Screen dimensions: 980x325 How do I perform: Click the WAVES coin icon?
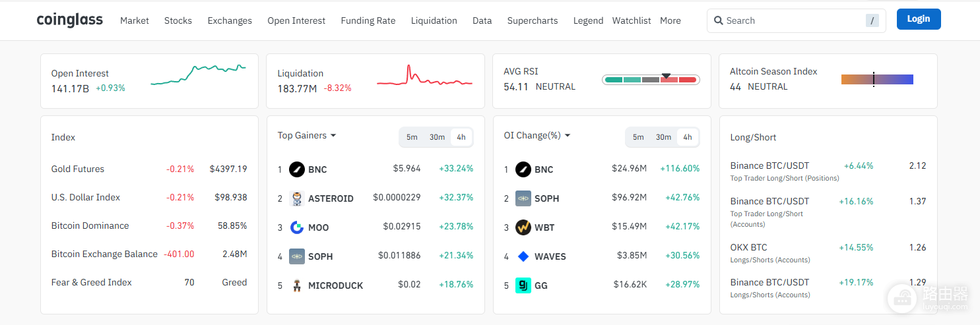[523, 256]
